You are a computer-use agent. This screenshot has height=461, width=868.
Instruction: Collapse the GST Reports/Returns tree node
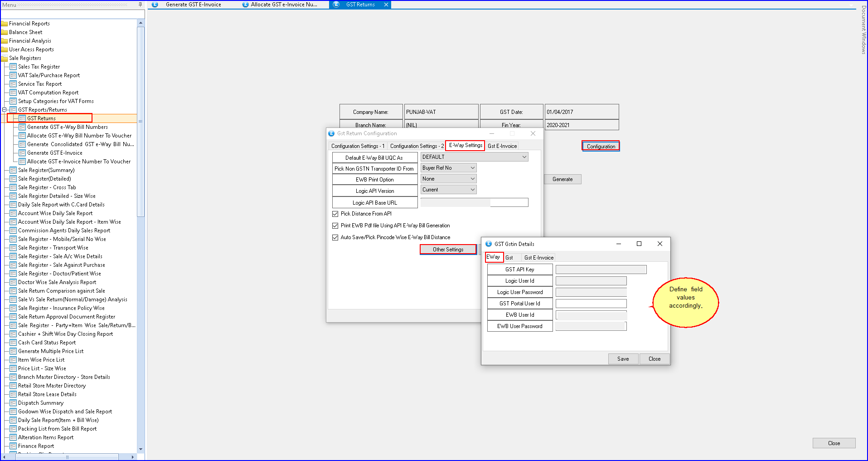pos(5,110)
